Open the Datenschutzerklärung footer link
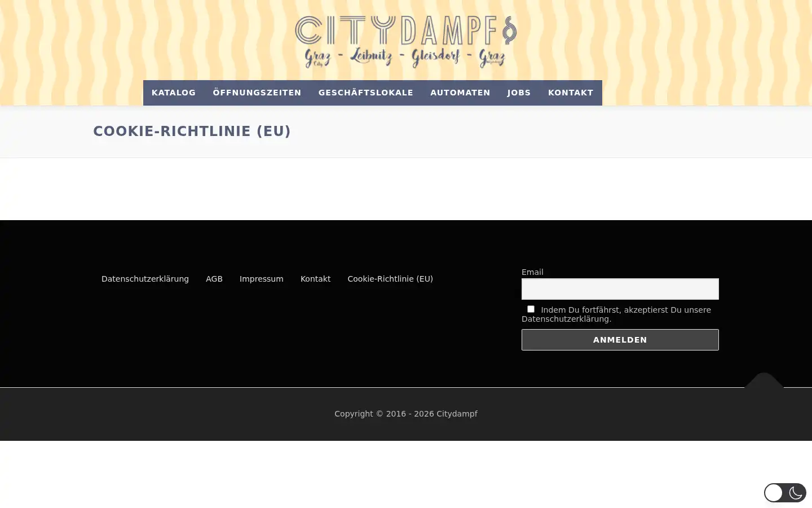 pyautogui.click(x=145, y=279)
